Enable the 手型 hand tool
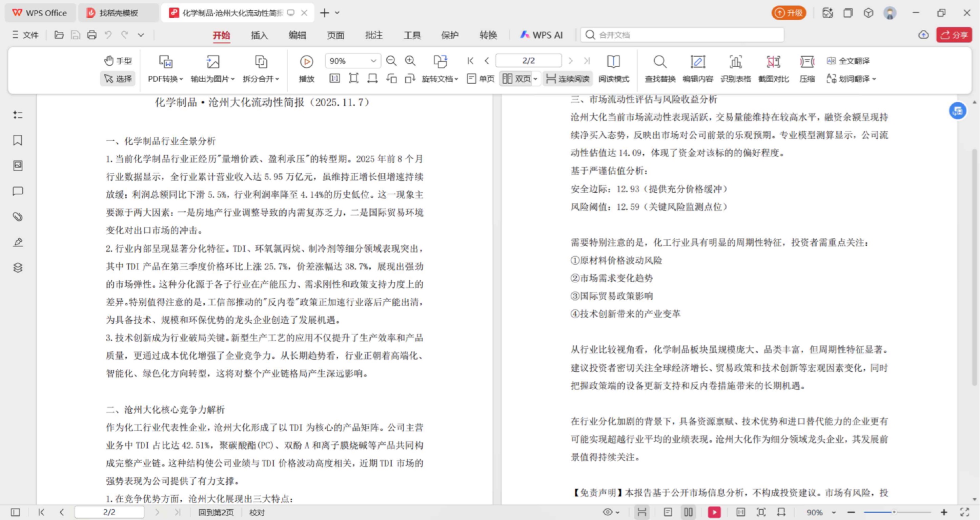Viewport: 980px width, 520px height. [x=118, y=61]
